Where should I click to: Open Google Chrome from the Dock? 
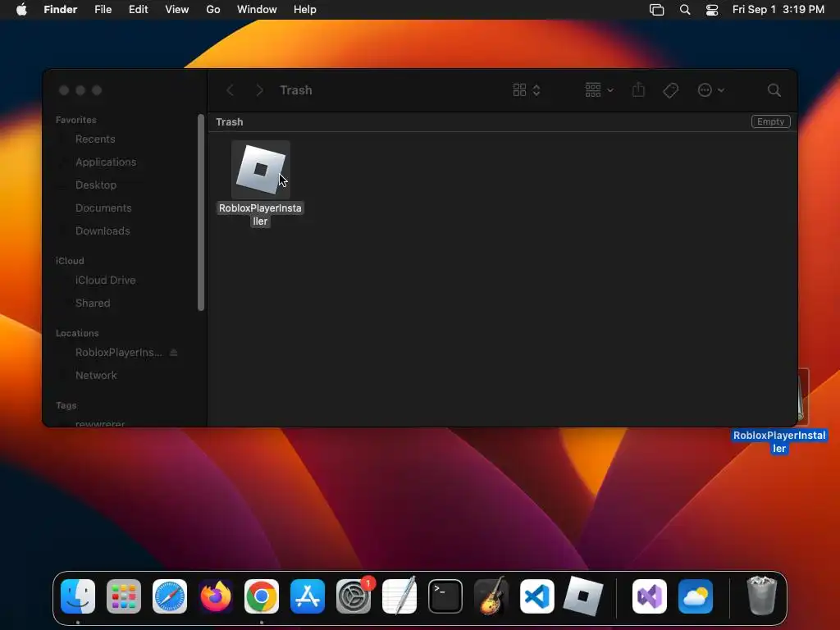(x=262, y=596)
